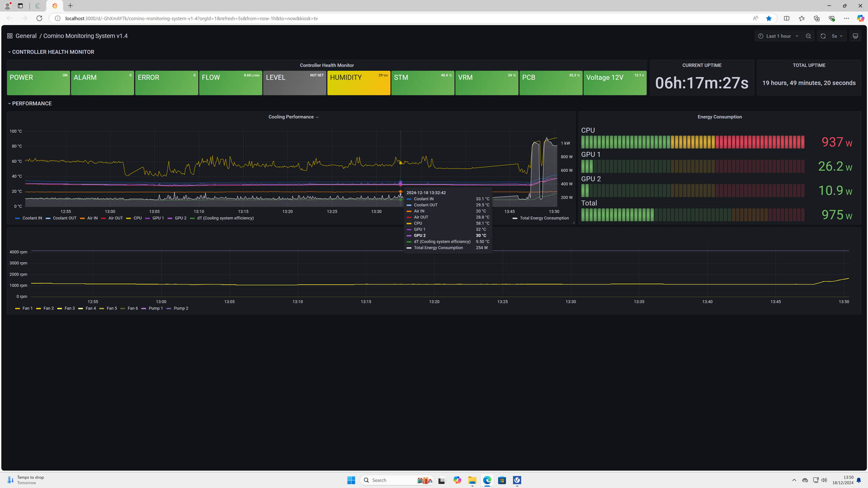Click the yellow HUMIDITY status tile
Viewport: 868px width, 488px height.
[359, 83]
